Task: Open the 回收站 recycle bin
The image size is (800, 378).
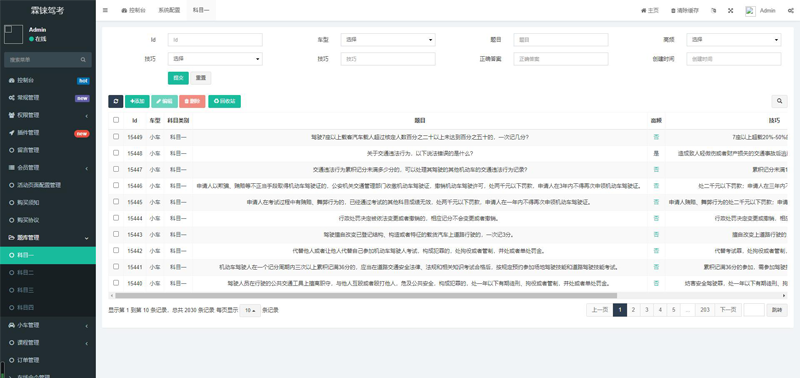Action: (224, 102)
